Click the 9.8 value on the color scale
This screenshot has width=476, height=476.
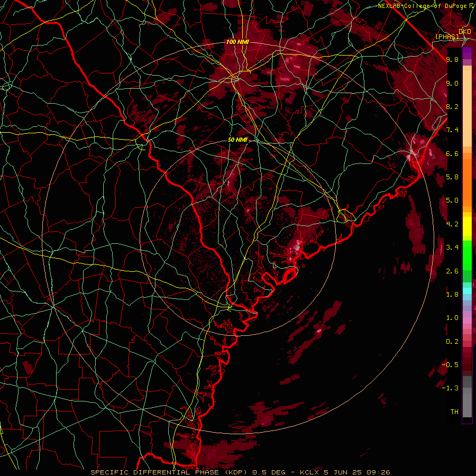coord(452,59)
